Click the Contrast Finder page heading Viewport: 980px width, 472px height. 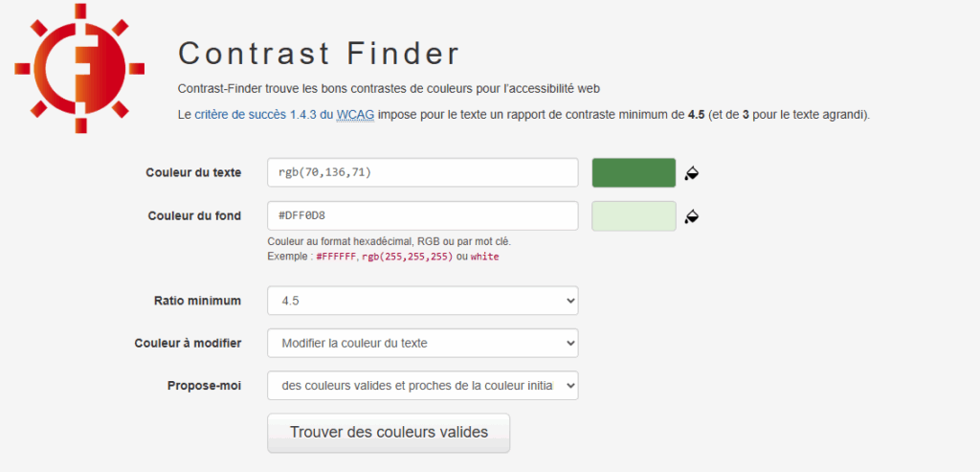[319, 53]
